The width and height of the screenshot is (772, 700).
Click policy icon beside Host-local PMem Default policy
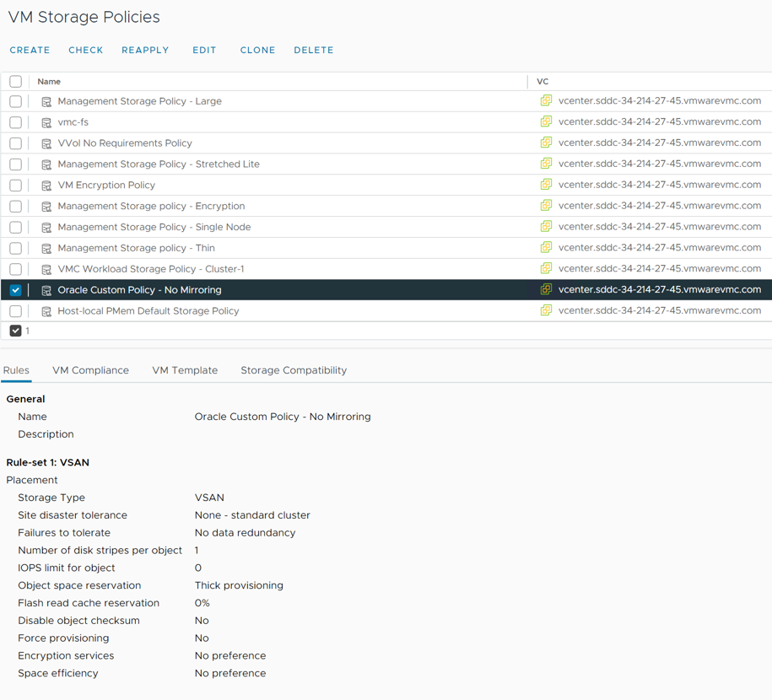click(46, 311)
